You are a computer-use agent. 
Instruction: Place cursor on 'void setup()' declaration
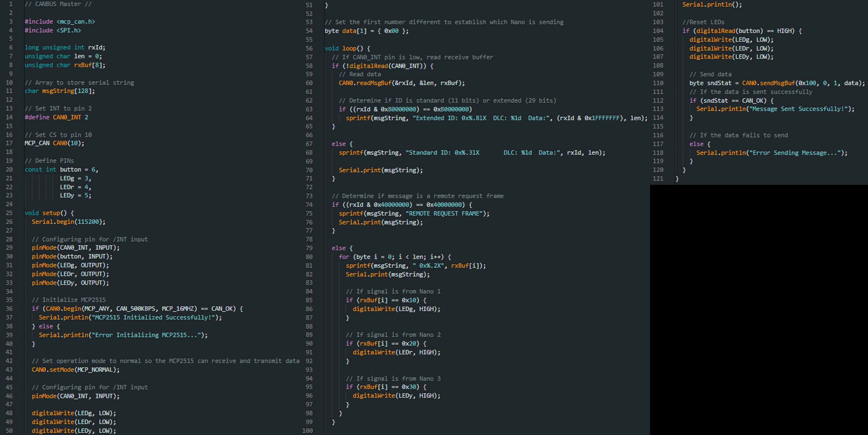pyautogui.click(x=49, y=213)
